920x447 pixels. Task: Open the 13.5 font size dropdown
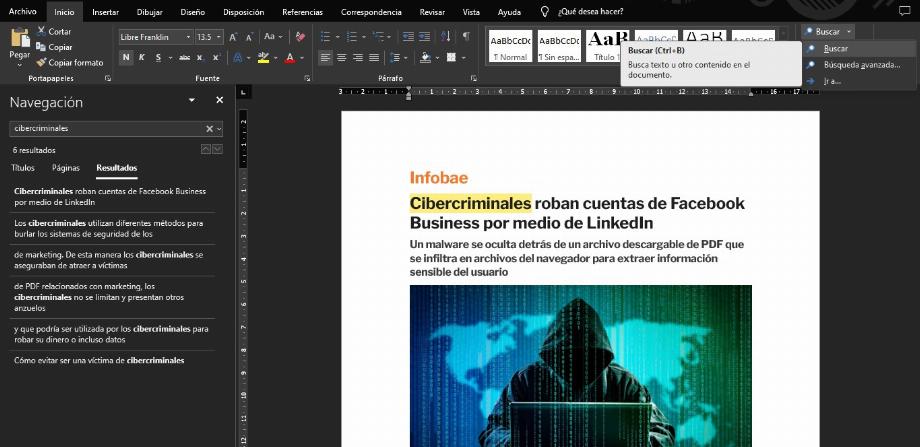click(x=219, y=37)
